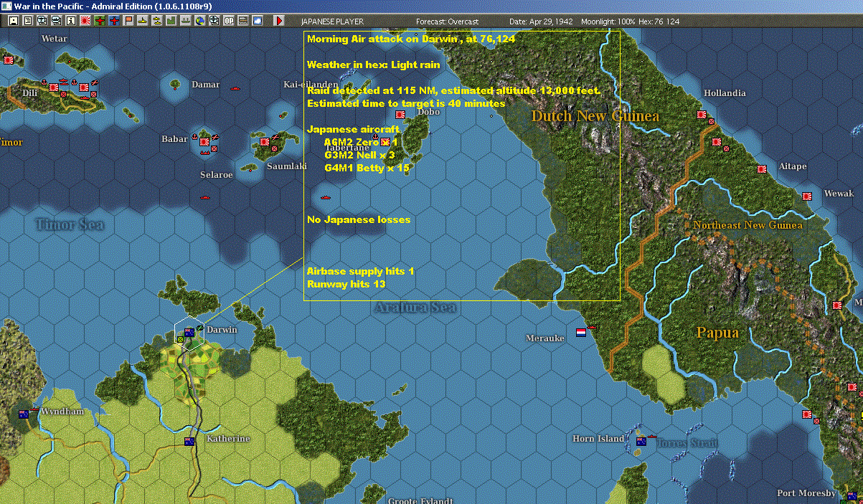
Task: Click the OP toolbar button
Action: tap(229, 21)
